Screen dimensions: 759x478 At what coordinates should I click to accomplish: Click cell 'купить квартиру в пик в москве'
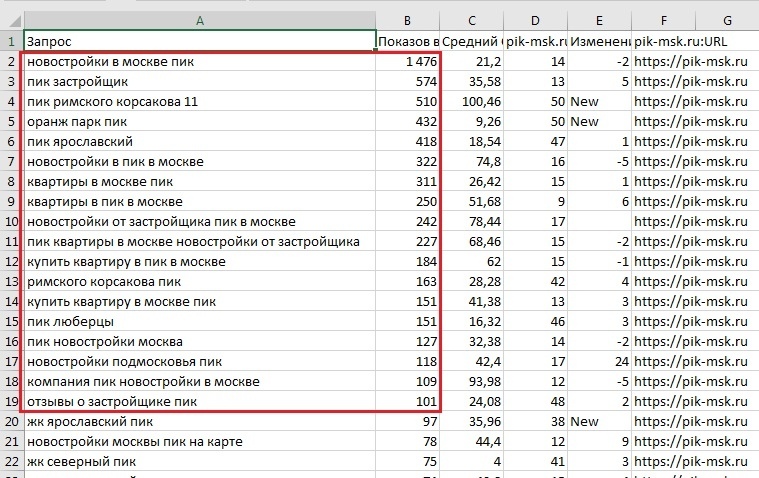click(200, 262)
